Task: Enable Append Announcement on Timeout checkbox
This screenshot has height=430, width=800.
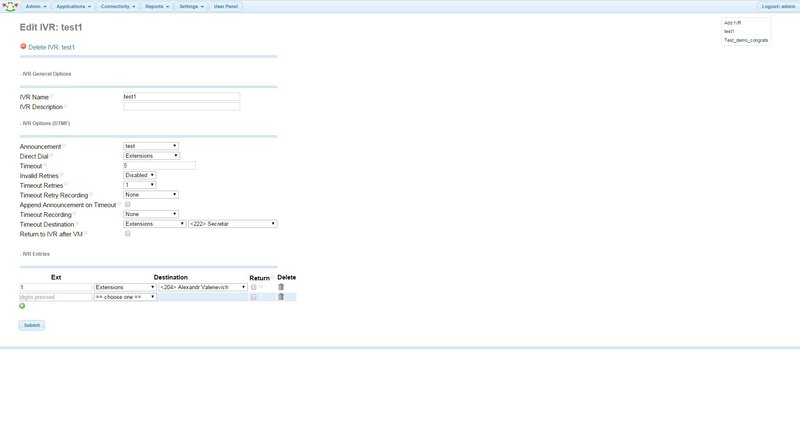Action: pos(128,204)
